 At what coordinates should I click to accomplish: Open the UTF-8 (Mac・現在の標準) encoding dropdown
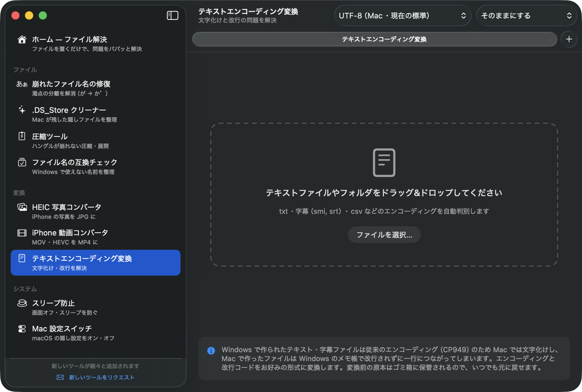[403, 16]
